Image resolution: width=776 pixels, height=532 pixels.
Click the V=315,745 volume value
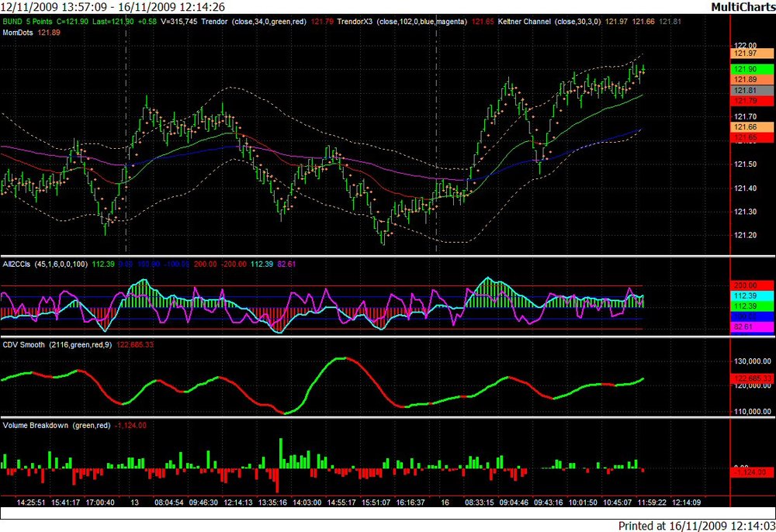pos(178,22)
